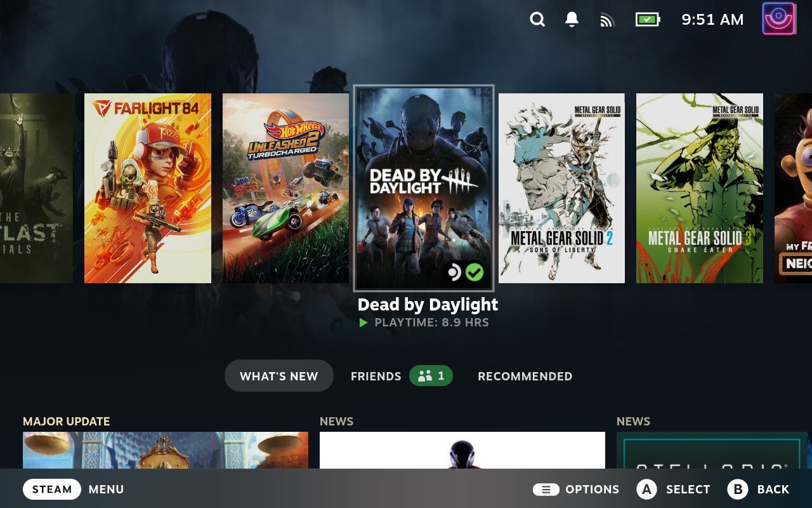Open the Options menu button
The width and height of the screenshot is (812, 508).
click(546, 489)
